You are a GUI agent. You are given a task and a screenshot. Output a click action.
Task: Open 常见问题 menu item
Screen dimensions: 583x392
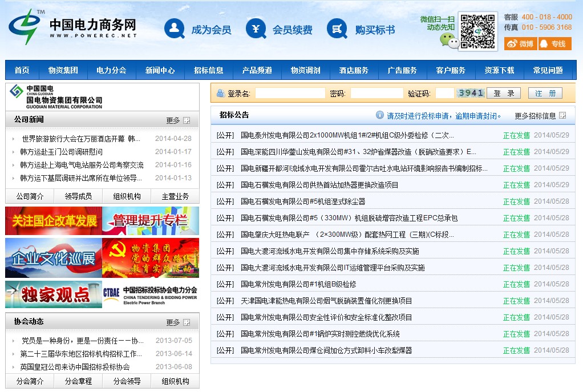(548, 70)
